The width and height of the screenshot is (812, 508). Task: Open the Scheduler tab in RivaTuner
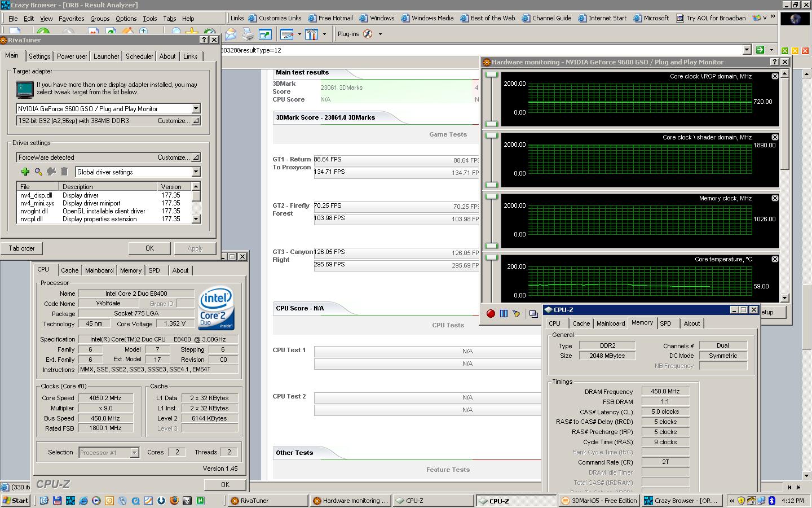(139, 56)
